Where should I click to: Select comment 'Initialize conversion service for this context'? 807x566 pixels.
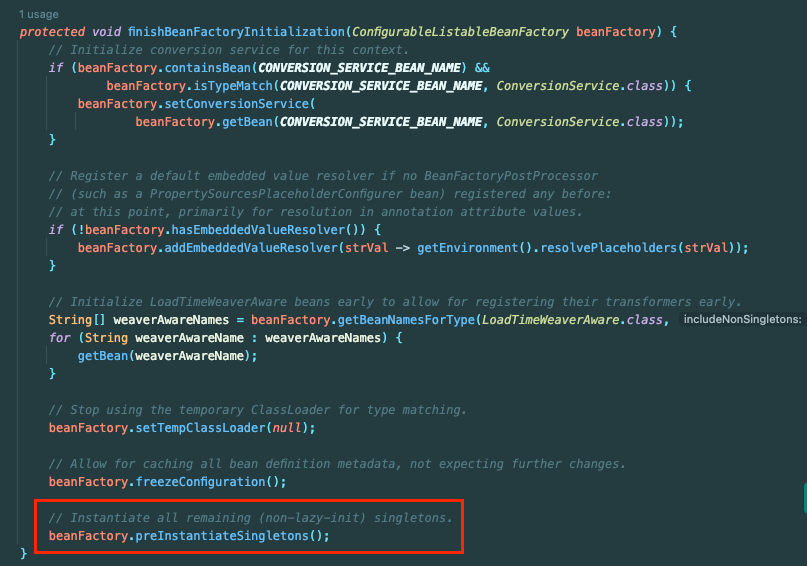(229, 50)
